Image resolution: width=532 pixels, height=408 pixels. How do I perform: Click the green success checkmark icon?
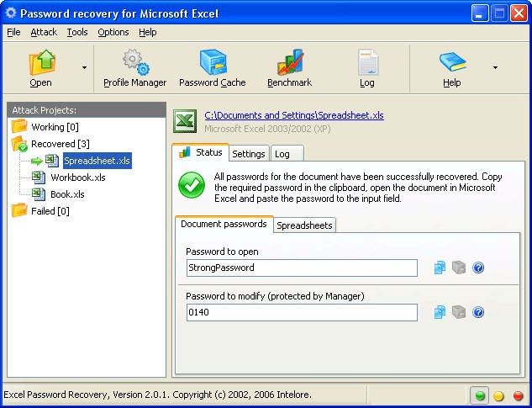192,185
